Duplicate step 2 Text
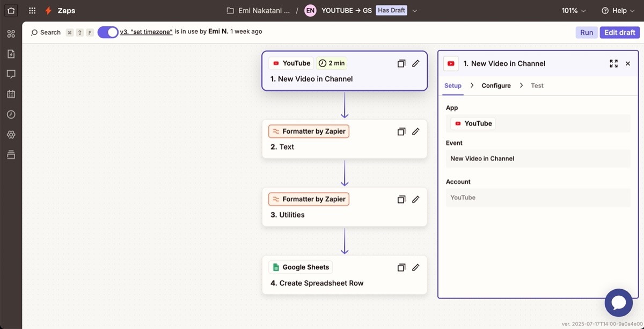644x329 pixels. click(401, 131)
